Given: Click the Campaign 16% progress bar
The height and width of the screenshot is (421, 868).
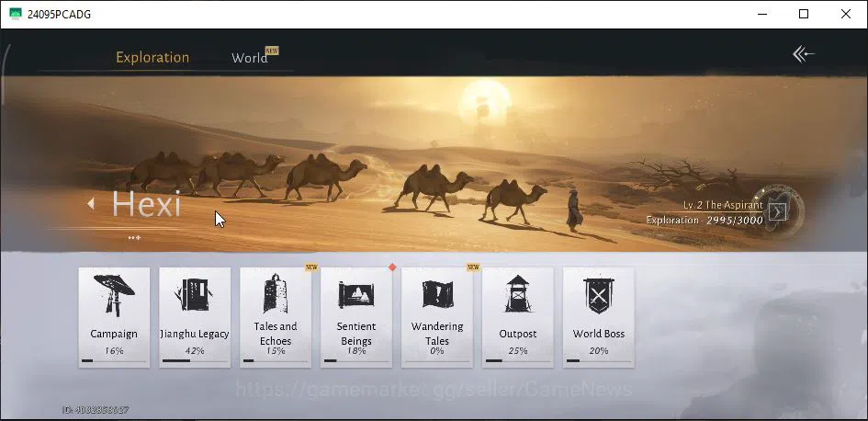Looking at the screenshot, I should pyautogui.click(x=114, y=360).
